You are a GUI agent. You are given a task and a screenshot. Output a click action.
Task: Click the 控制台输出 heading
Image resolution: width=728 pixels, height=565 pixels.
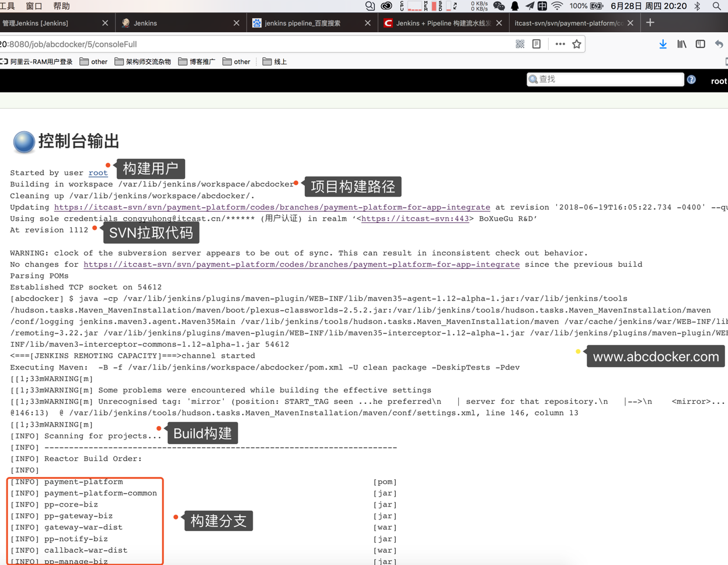(79, 141)
